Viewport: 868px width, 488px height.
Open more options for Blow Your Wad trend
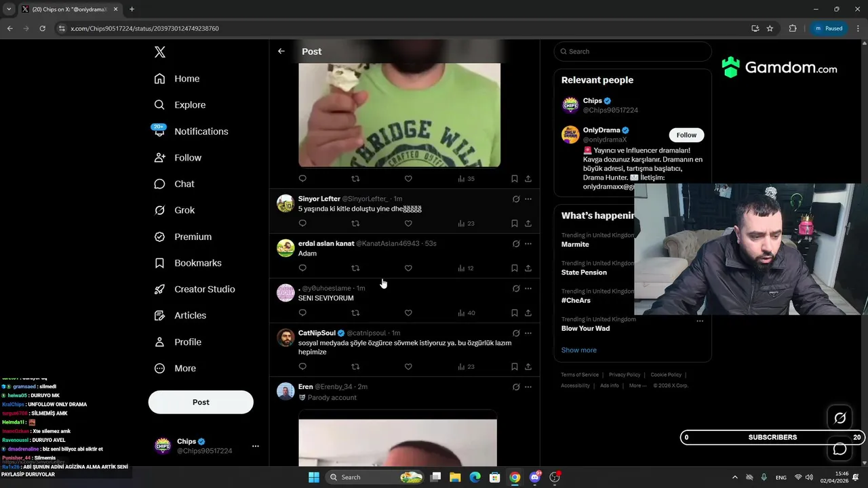[700, 321]
